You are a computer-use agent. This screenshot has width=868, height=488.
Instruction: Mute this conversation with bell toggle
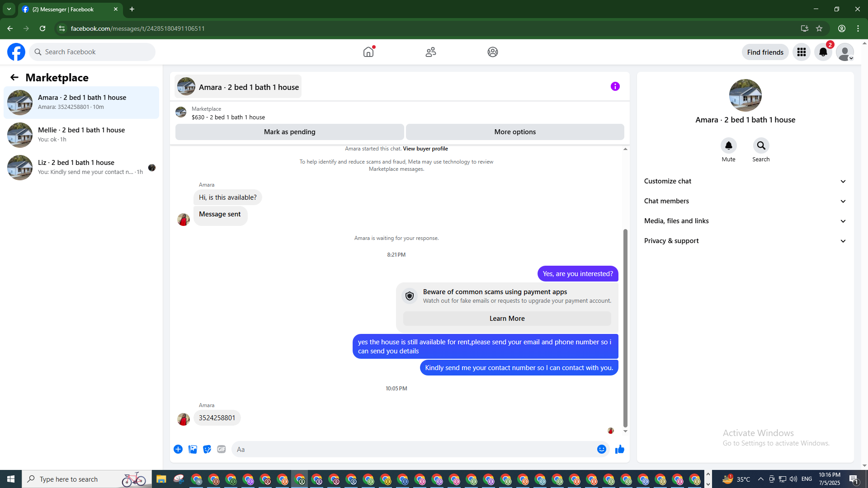click(x=728, y=145)
